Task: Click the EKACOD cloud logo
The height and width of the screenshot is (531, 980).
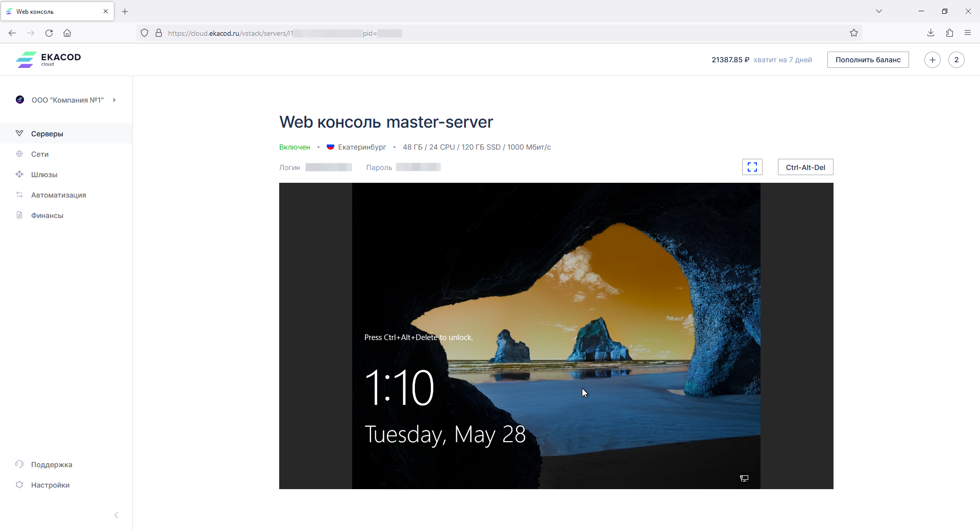Action: point(48,59)
